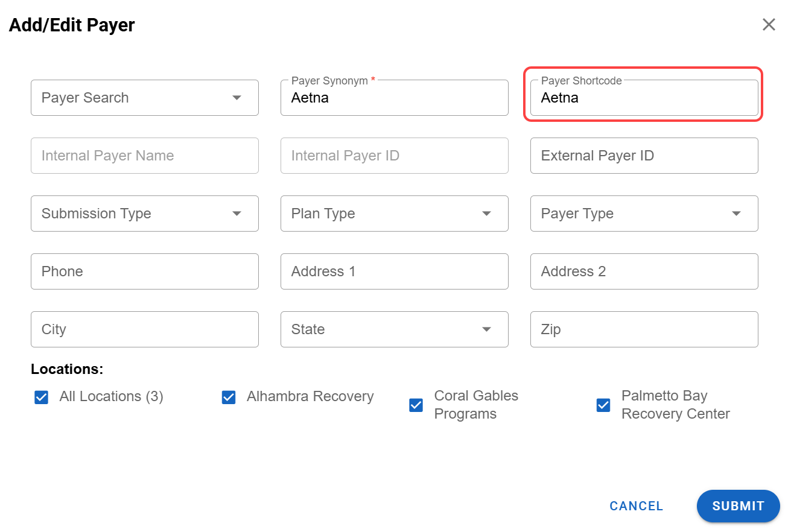
Task: Expand the Submission Type dropdown
Action: 145,214
